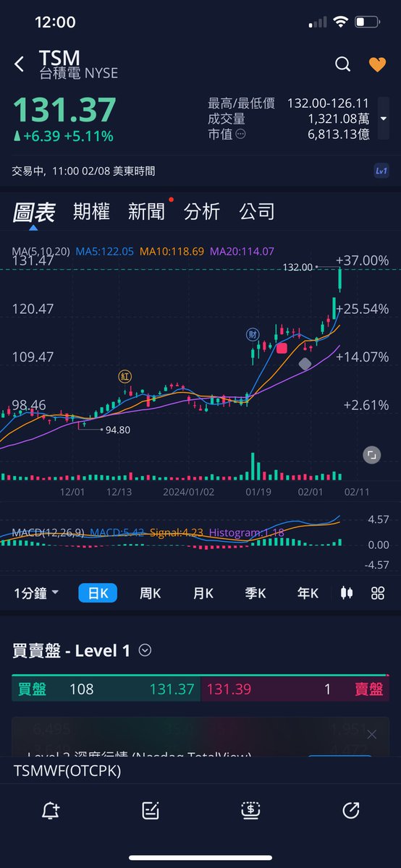Tap the share icon in bottom bar
401x868 pixels.
pyautogui.click(x=350, y=811)
